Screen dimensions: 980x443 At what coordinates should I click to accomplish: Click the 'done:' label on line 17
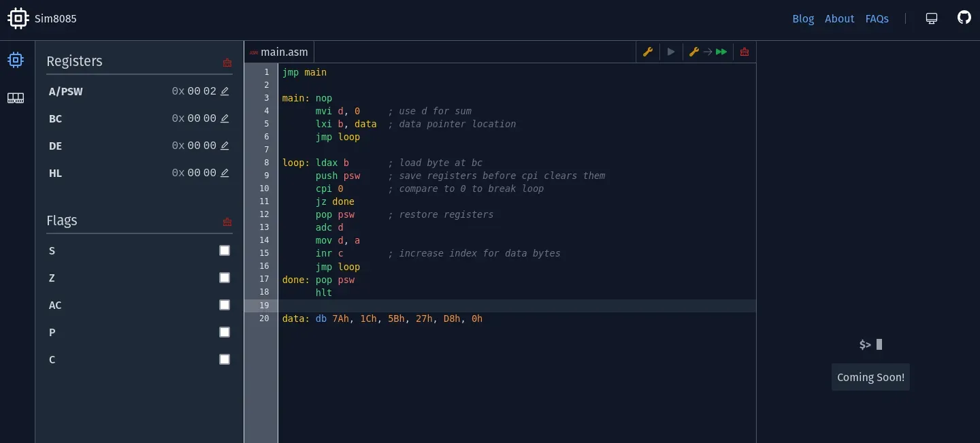pyautogui.click(x=296, y=280)
